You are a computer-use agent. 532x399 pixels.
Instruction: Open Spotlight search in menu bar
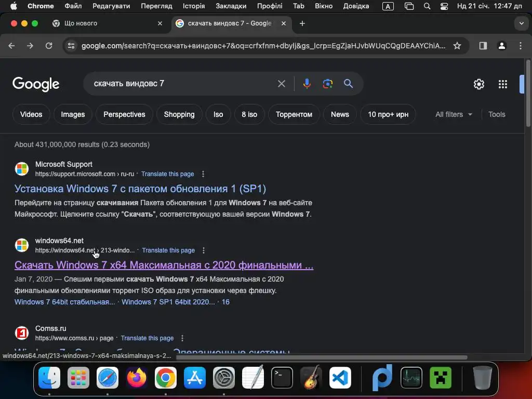(427, 6)
